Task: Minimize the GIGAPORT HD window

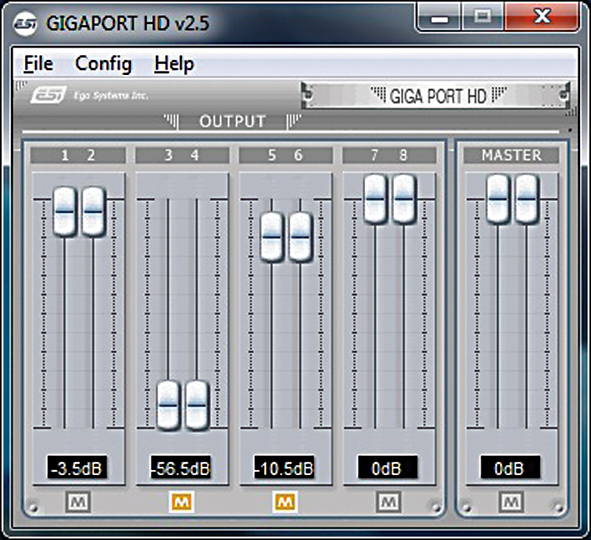Action: (x=439, y=18)
